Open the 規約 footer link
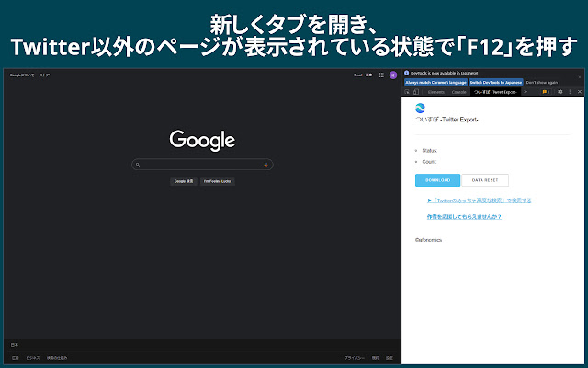 click(x=376, y=358)
